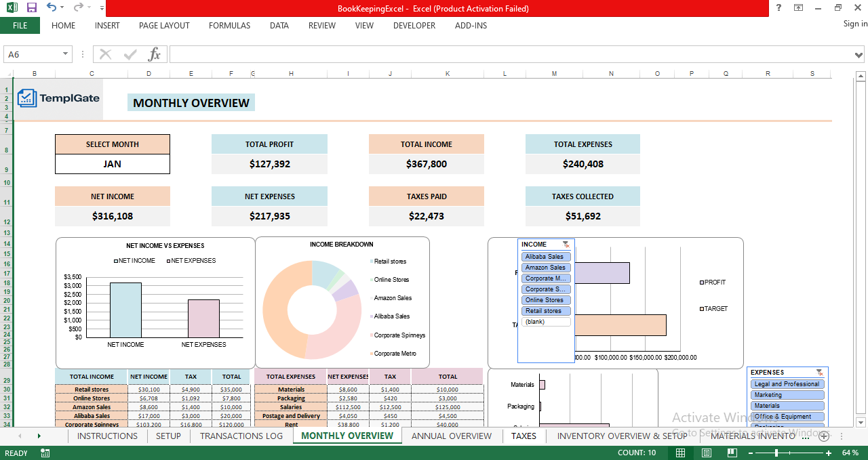Click inside the formula bar field

tap(512, 54)
